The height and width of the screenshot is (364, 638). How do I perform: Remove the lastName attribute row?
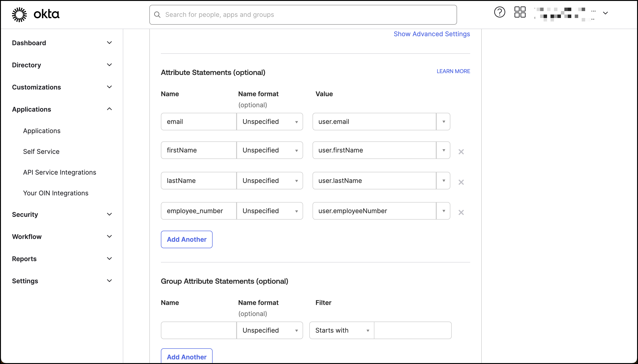click(x=461, y=182)
